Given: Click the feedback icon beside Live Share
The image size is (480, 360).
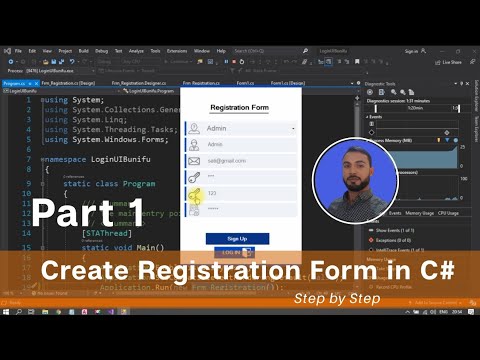Looking at the screenshot, I should click(472, 62).
